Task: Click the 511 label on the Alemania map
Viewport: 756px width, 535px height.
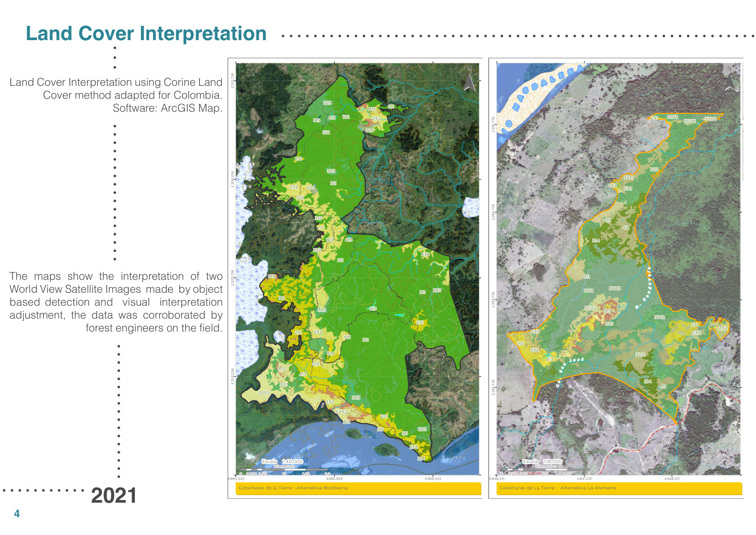Action: [x=587, y=276]
